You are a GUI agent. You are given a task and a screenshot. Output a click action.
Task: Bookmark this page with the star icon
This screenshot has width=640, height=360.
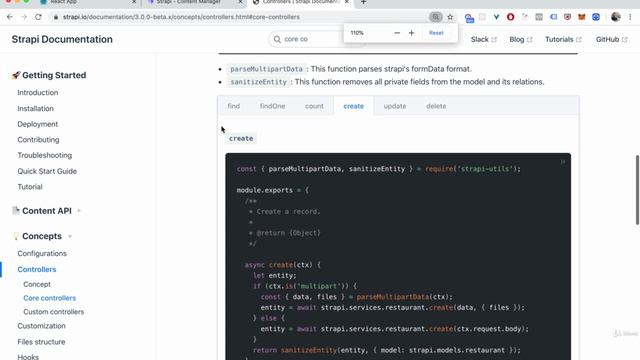tap(450, 17)
